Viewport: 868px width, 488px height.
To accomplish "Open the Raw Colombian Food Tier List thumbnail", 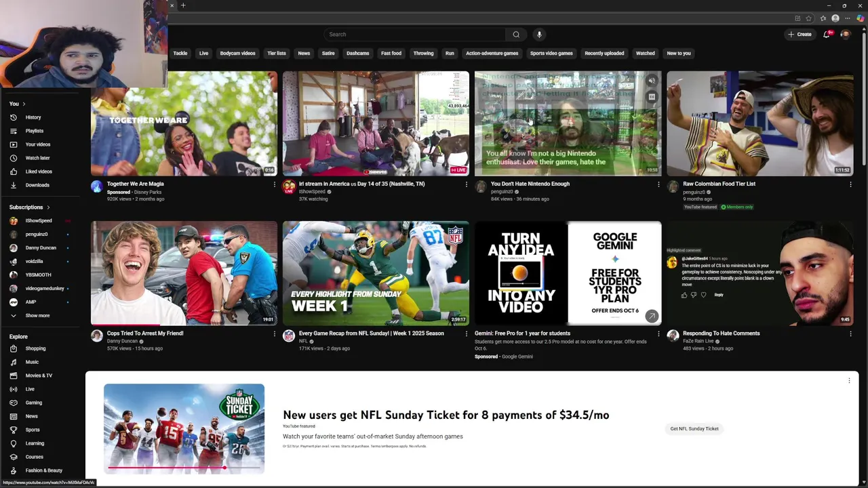I will (x=759, y=123).
